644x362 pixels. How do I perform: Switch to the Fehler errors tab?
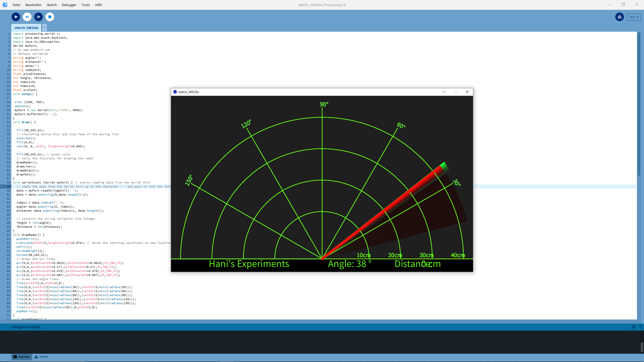(42, 357)
